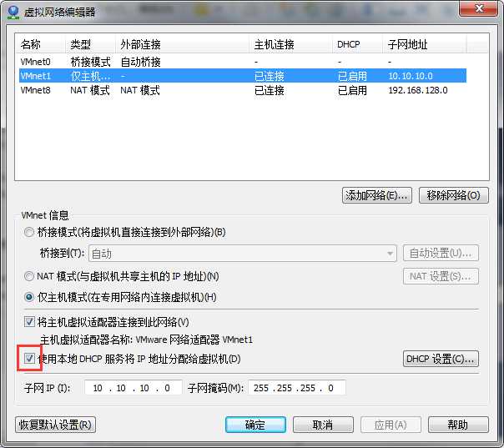Viewport: 504px width, 448px height.
Task: Click the 取消 button
Action: [323, 425]
